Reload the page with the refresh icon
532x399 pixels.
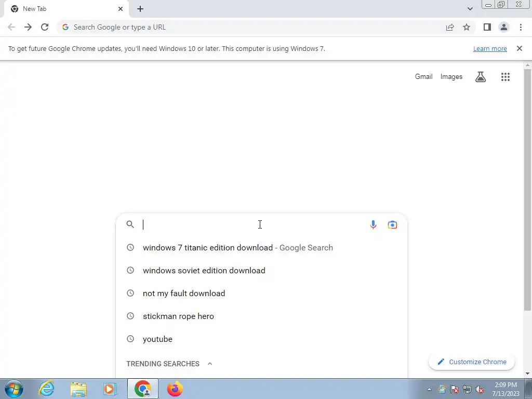[x=45, y=27]
